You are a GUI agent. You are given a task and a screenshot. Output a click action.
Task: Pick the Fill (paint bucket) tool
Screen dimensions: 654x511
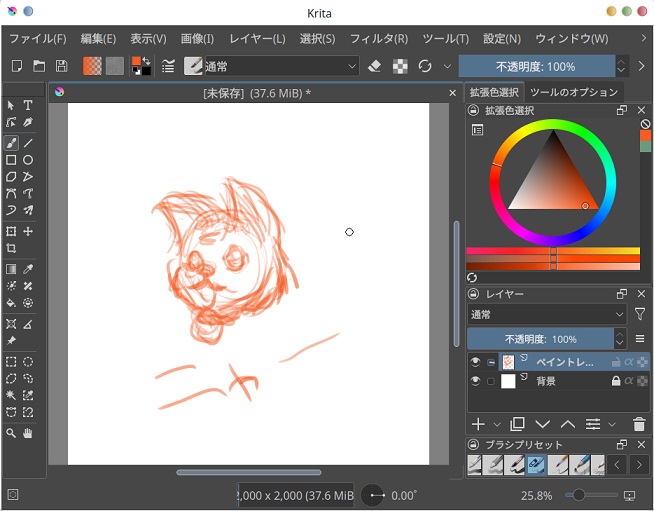[11, 302]
